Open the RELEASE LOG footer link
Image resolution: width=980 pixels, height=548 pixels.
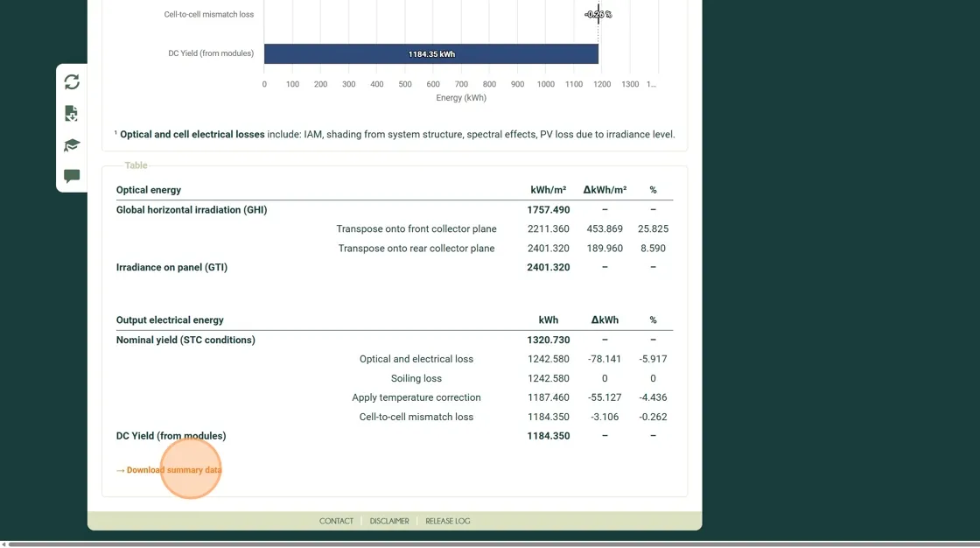pyautogui.click(x=448, y=521)
